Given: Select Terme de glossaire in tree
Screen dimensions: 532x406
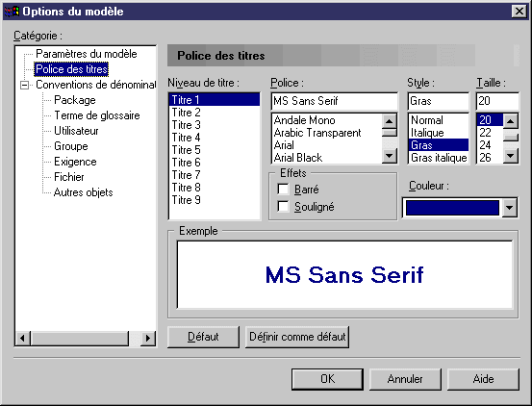Looking at the screenshot, I should [97, 115].
